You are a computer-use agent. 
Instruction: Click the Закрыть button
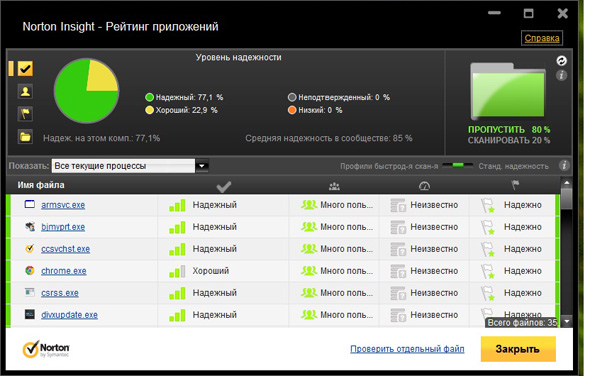[x=518, y=349]
